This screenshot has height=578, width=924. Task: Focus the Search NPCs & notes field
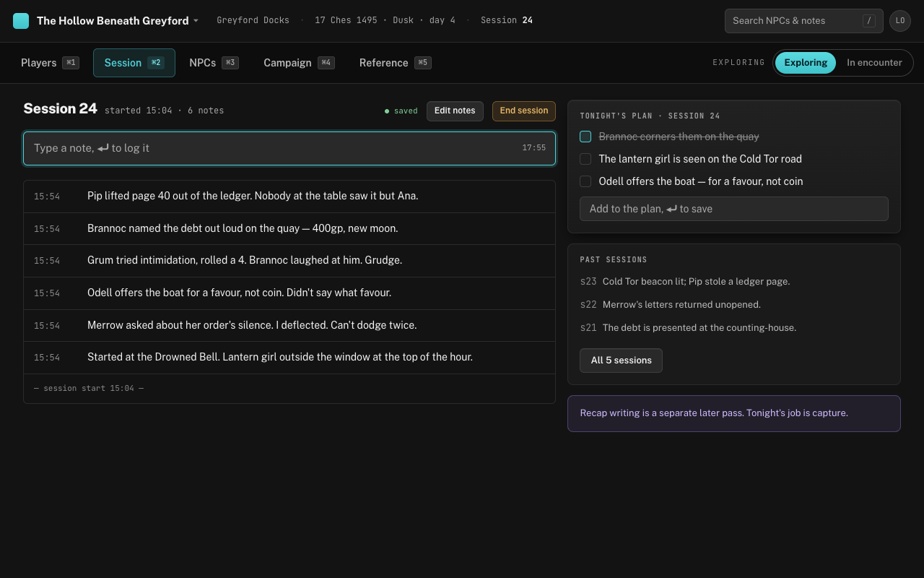[x=803, y=21]
